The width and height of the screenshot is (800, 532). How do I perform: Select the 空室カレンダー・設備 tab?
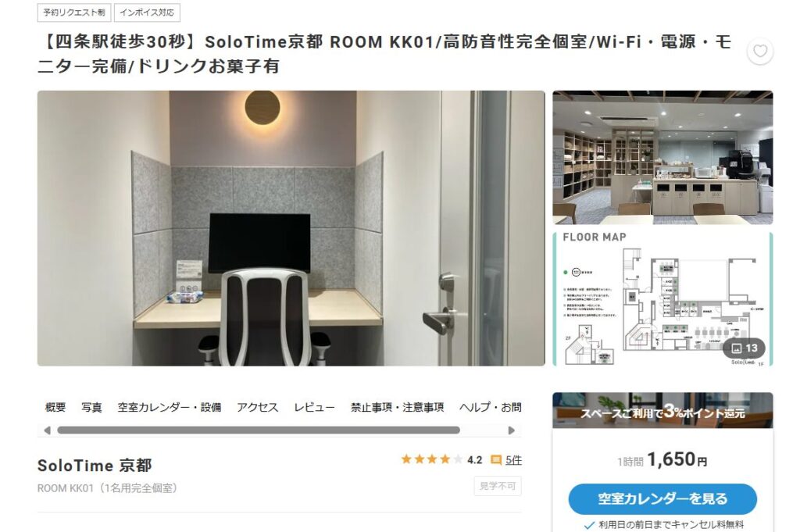click(170, 407)
